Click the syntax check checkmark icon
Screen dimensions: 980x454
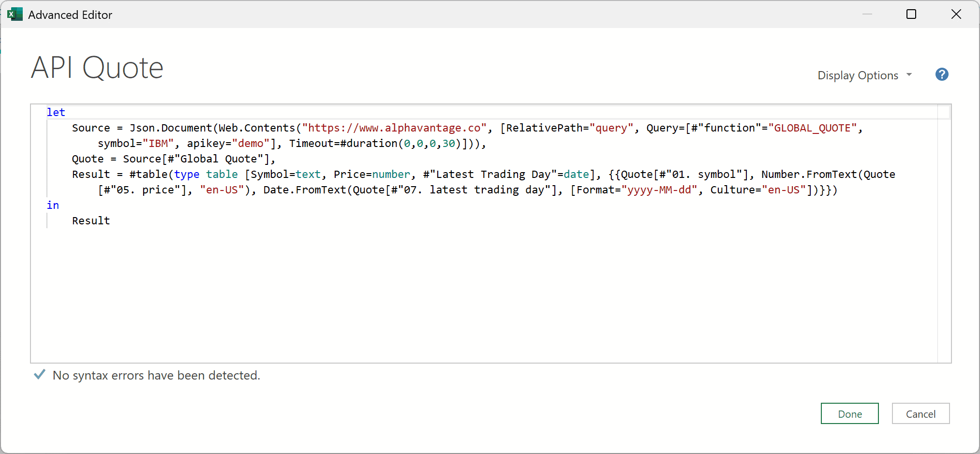pyautogui.click(x=40, y=375)
